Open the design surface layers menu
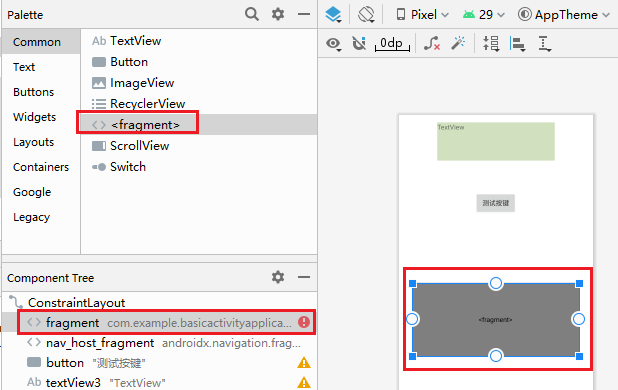This screenshot has height=390, width=618. click(333, 15)
